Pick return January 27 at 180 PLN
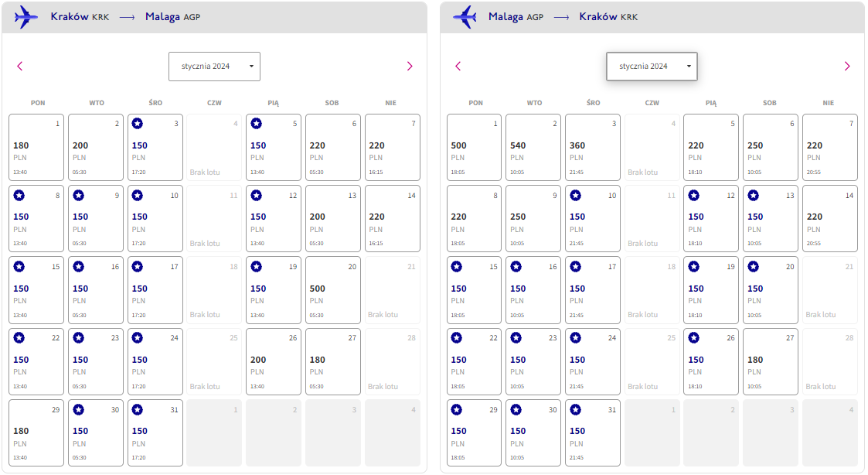 pyautogui.click(x=771, y=361)
